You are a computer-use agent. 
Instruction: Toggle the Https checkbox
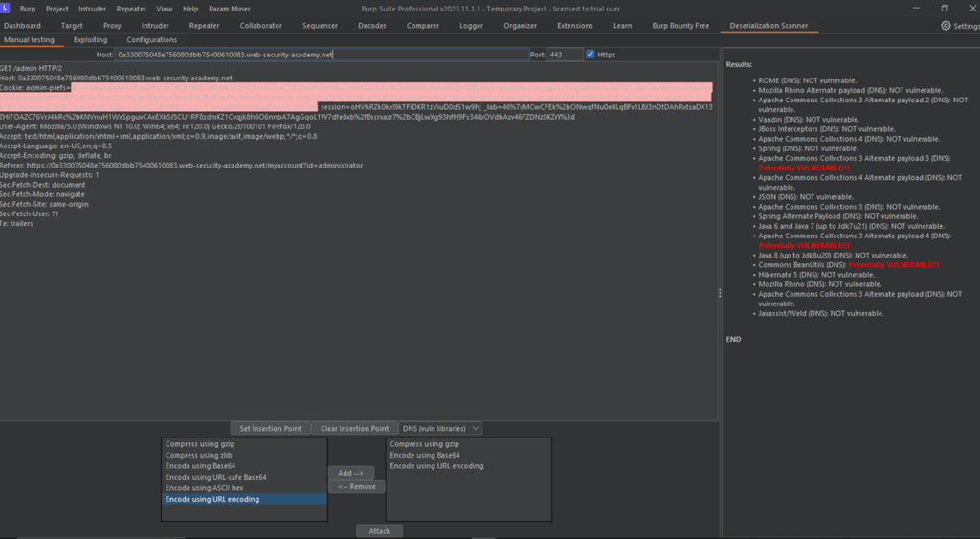[x=590, y=55]
